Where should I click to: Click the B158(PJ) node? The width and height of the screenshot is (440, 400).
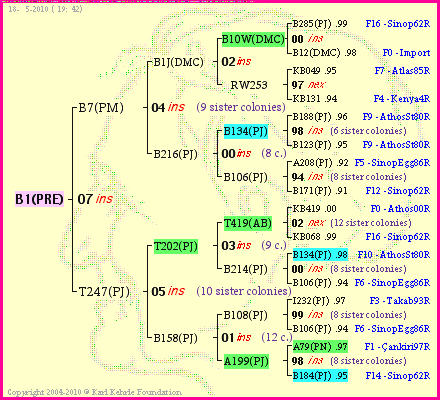pyautogui.click(x=175, y=338)
